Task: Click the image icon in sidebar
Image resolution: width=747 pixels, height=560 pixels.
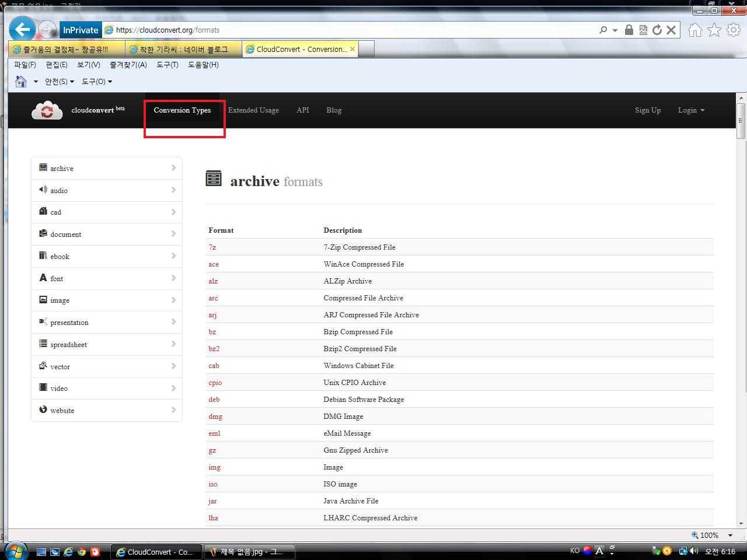Action: 43,299
